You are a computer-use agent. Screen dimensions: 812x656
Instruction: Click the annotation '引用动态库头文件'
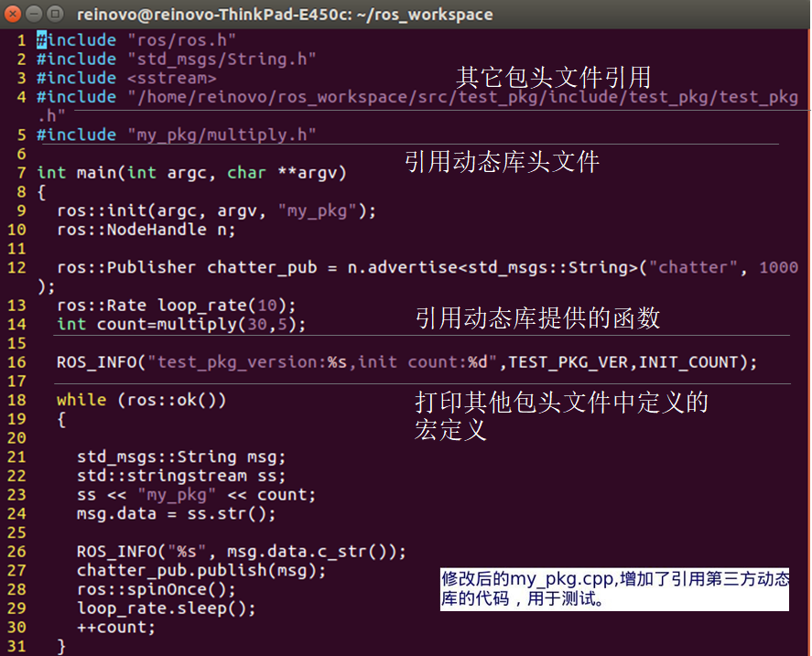[x=503, y=162]
